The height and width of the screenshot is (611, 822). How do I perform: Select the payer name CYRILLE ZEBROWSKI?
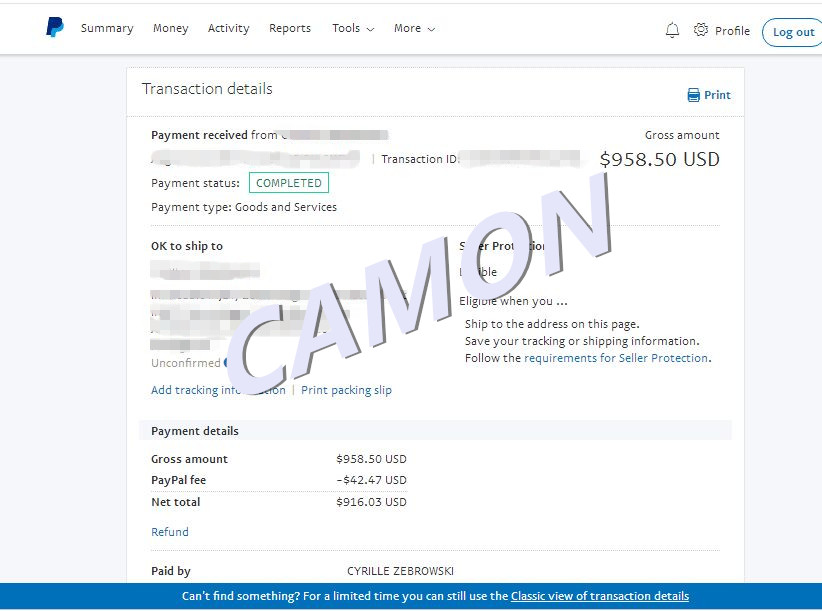pyautogui.click(x=401, y=571)
